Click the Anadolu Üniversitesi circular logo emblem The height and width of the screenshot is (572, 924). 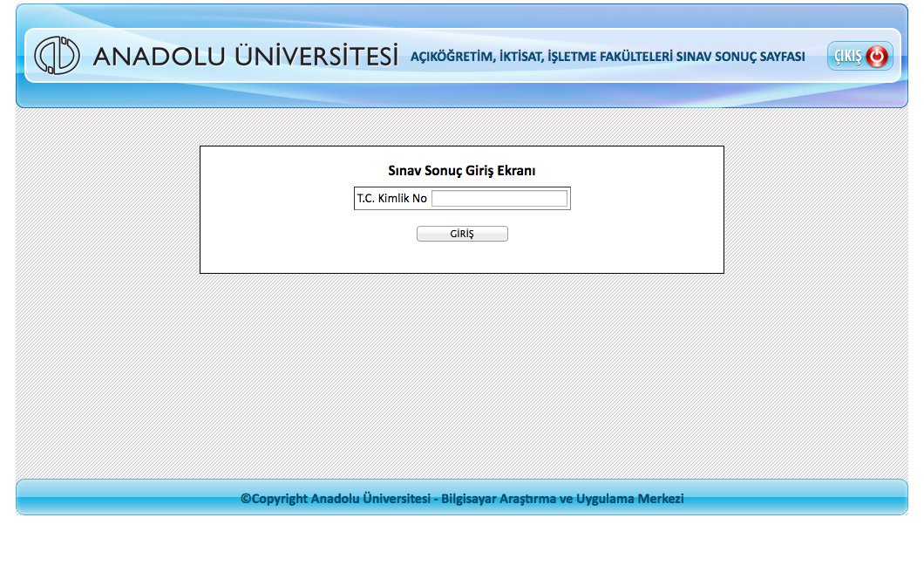point(57,56)
